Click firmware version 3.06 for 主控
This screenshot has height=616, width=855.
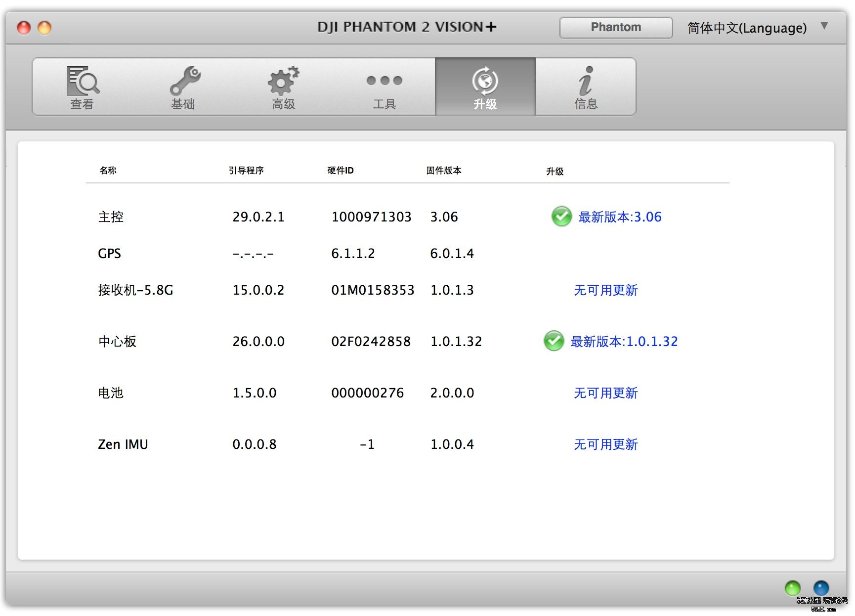pos(444,217)
